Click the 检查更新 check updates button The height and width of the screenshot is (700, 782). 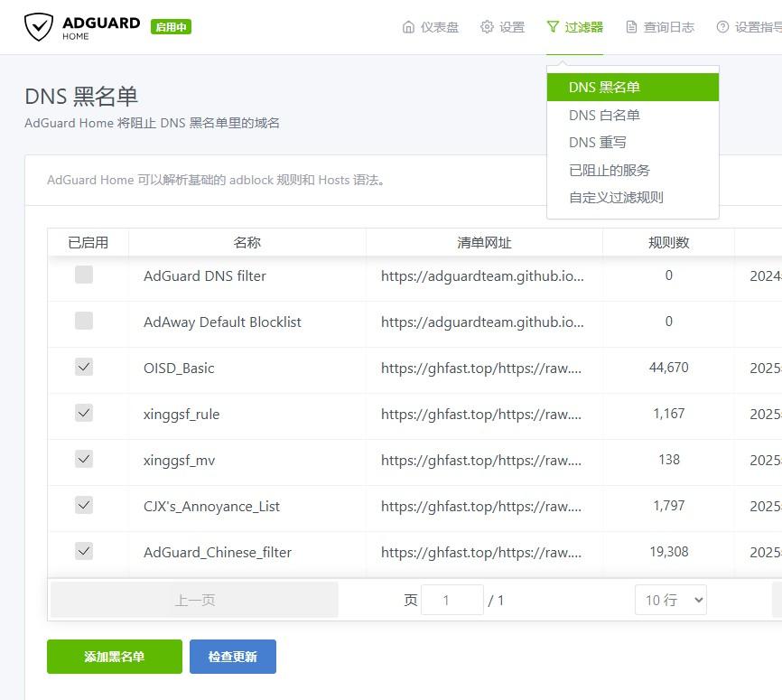tap(233, 657)
